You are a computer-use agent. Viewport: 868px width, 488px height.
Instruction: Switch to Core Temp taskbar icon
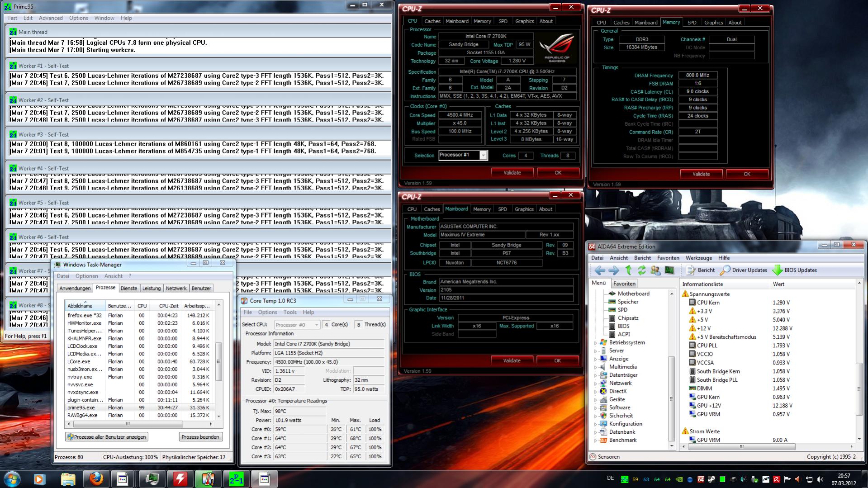click(x=208, y=479)
